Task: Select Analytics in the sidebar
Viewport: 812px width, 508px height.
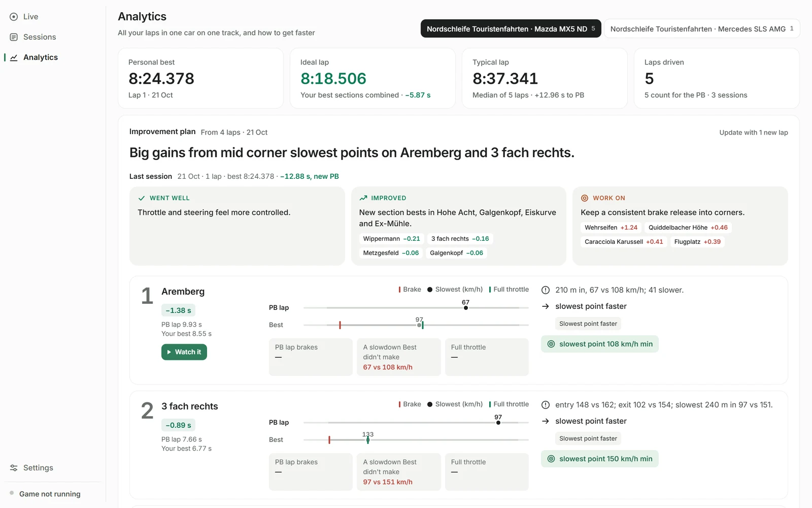Action: tap(41, 57)
